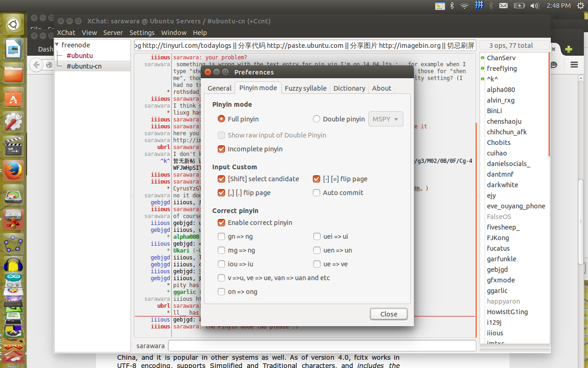Open the battery indicator menu
588x368 pixels.
coord(519,6)
